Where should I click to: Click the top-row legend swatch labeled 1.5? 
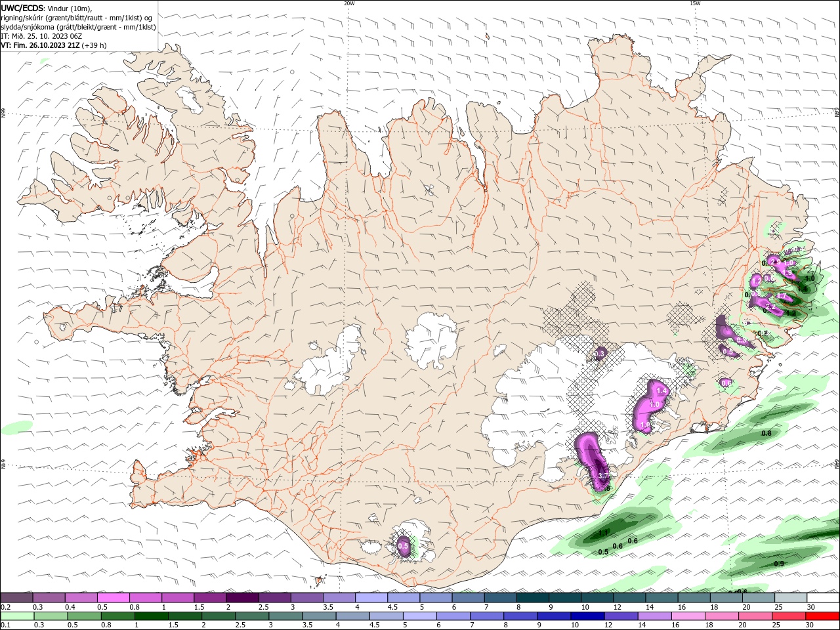pos(210,598)
